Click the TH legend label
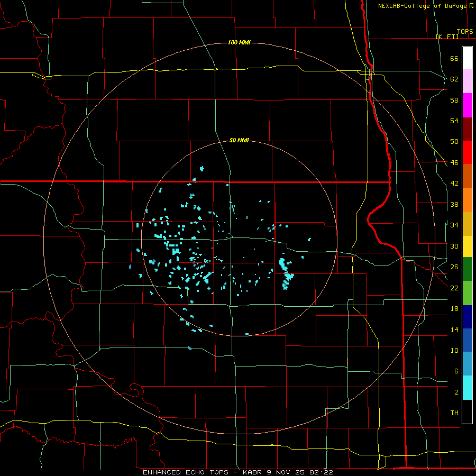 [x=454, y=413]
